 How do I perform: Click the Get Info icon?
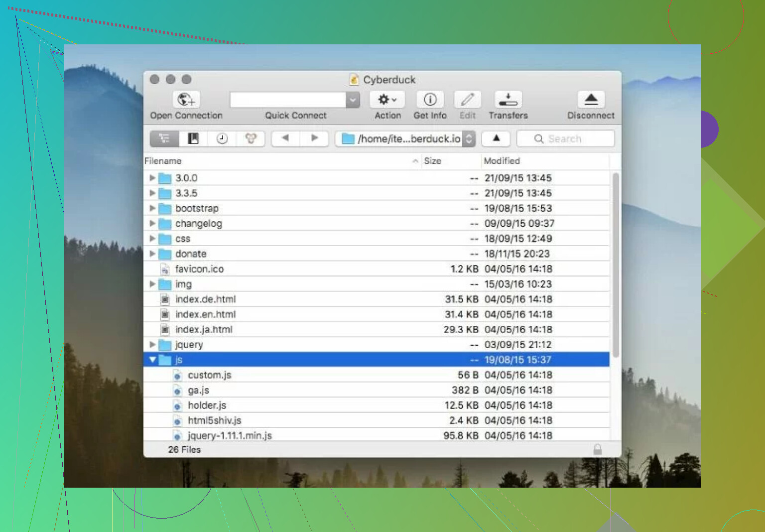pyautogui.click(x=430, y=100)
